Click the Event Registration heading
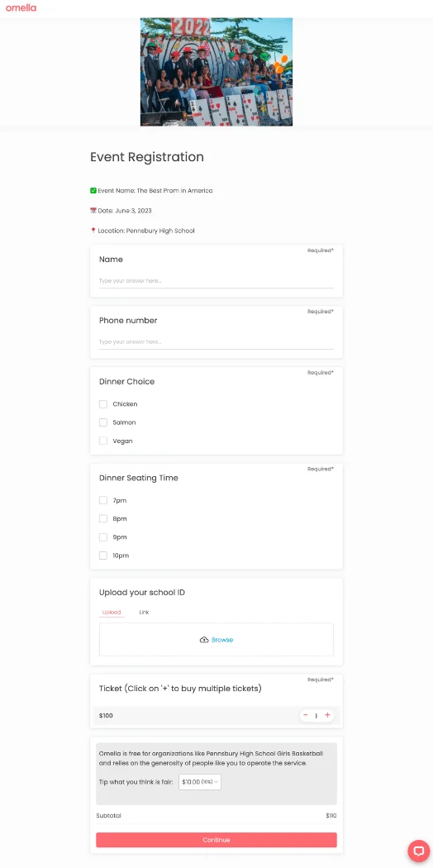The width and height of the screenshot is (433, 868). (147, 157)
